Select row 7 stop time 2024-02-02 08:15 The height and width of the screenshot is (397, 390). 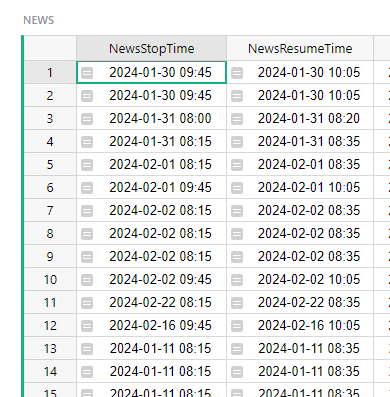pyautogui.click(x=151, y=210)
